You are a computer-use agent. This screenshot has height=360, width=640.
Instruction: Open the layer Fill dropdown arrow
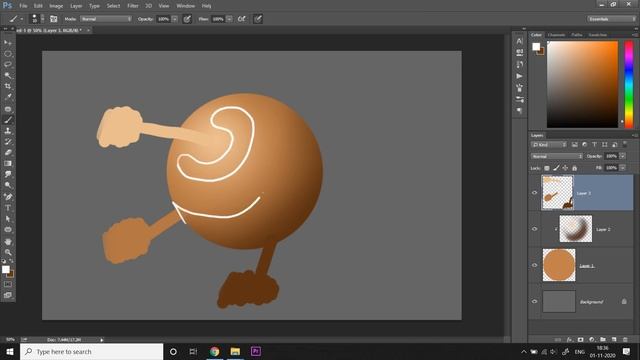(x=622, y=168)
